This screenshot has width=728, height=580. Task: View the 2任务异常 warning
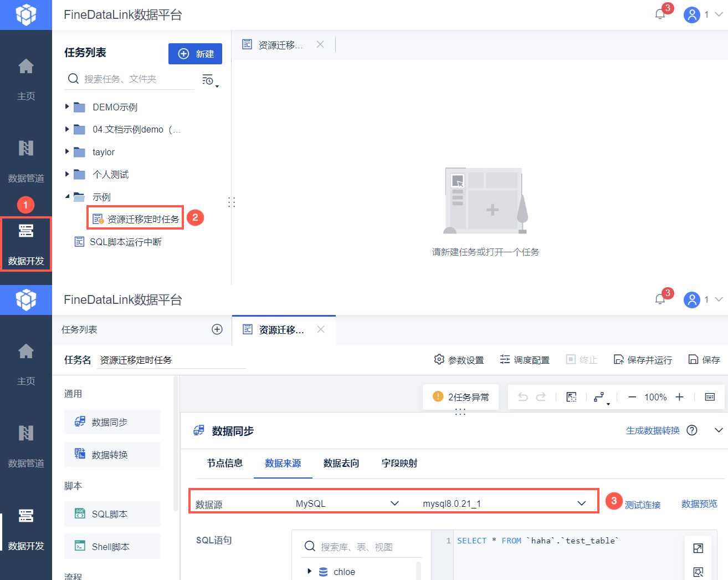pyautogui.click(x=461, y=397)
